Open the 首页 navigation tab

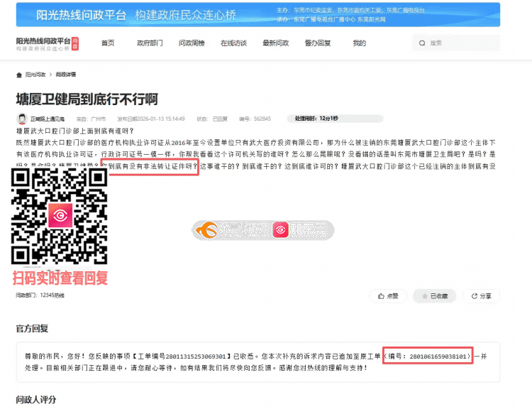pos(108,43)
